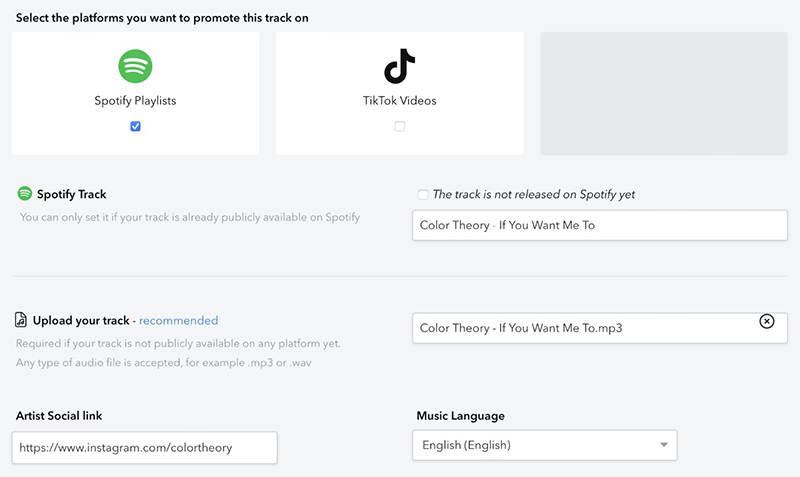Viewport: 800px width, 477px height.
Task: Click the 'TikTok Videos' label text
Action: pyautogui.click(x=399, y=101)
